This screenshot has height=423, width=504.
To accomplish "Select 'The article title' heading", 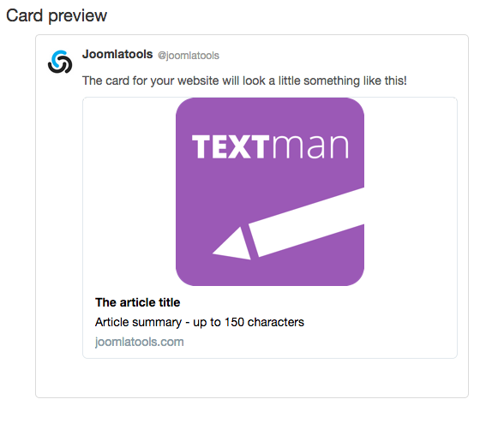I will click(137, 302).
